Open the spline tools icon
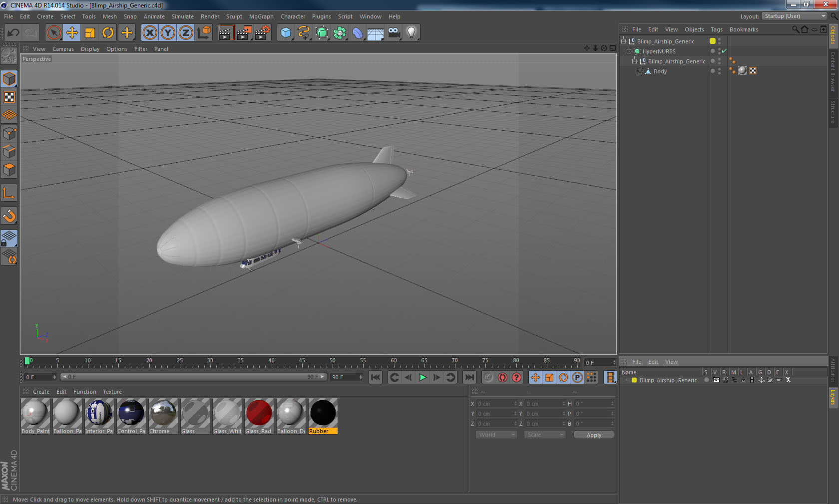The image size is (839, 504). tap(304, 33)
